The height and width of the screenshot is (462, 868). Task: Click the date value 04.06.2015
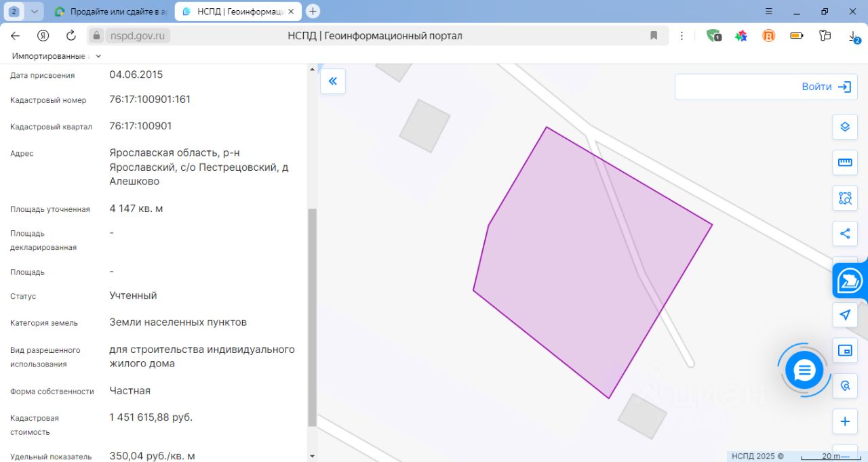pyautogui.click(x=136, y=75)
